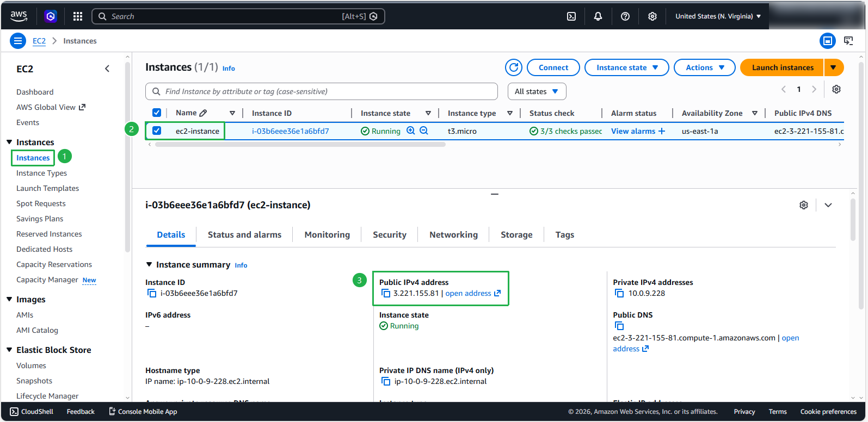This screenshot has width=868, height=422.
Task: Click View alarms in the instance row
Action: [x=638, y=131]
